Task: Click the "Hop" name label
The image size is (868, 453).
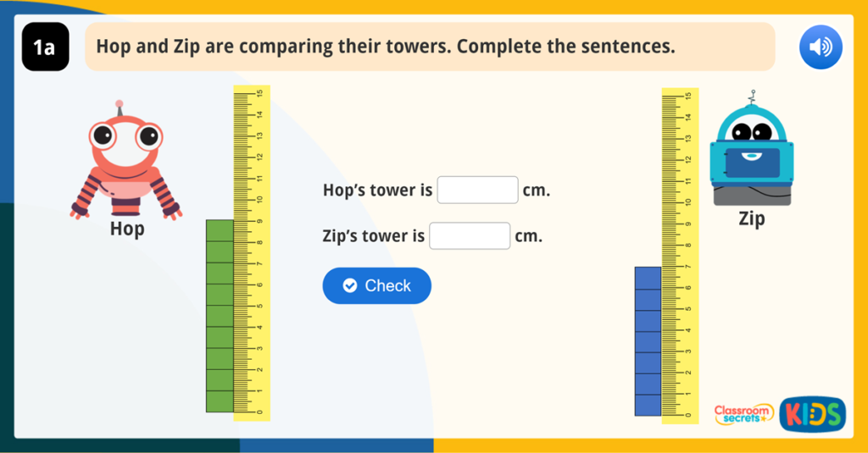Action: 127,229
